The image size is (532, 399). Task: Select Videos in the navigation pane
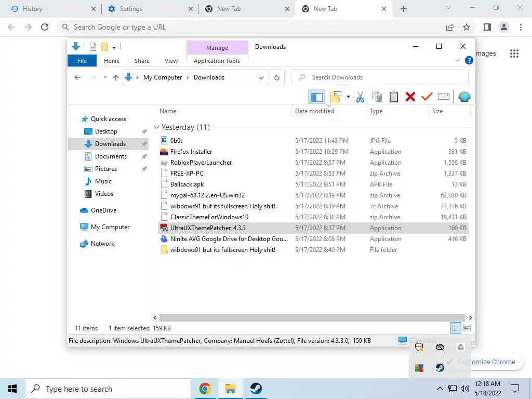104,194
